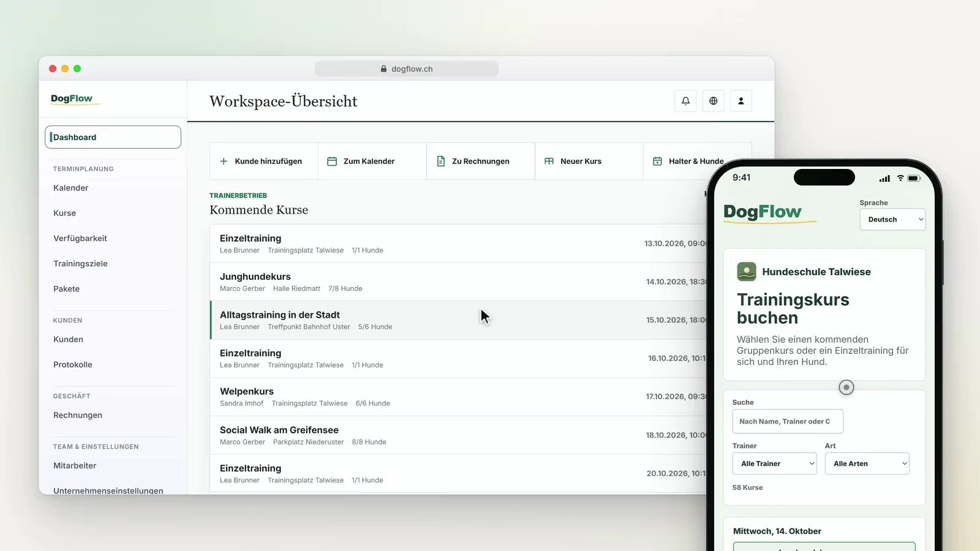
Task: Open Einzeltraining course on 13.10.2026
Action: pos(458,244)
